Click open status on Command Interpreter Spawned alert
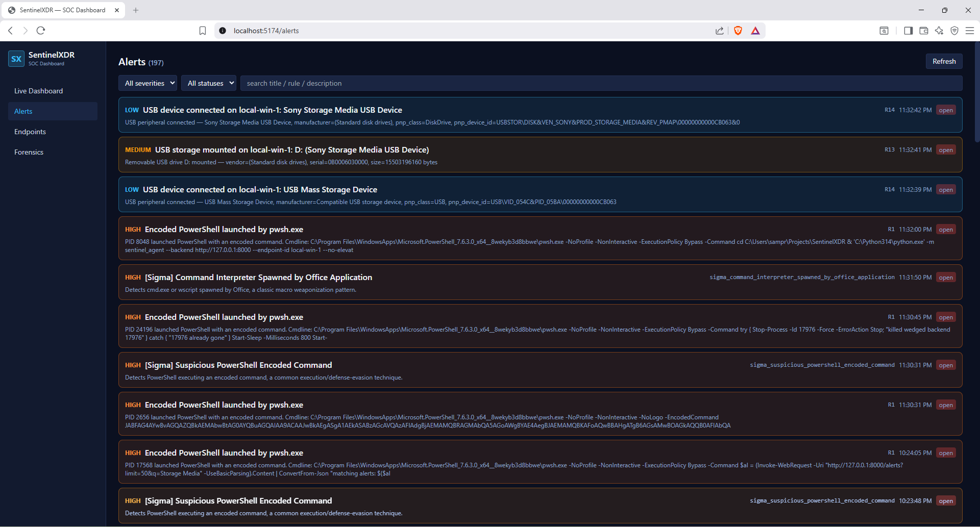Viewport: 980px width, 527px height. point(946,278)
